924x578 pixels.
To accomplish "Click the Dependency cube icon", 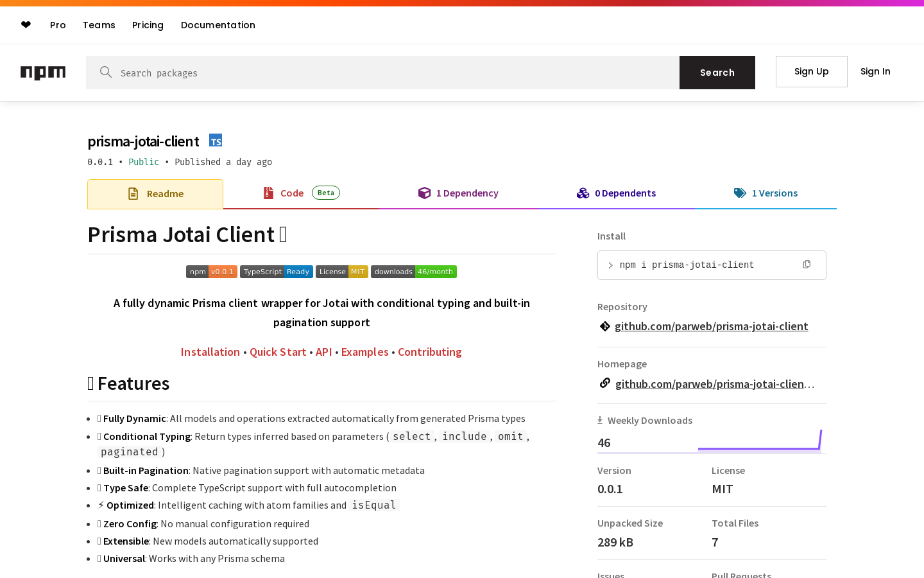I will [424, 193].
